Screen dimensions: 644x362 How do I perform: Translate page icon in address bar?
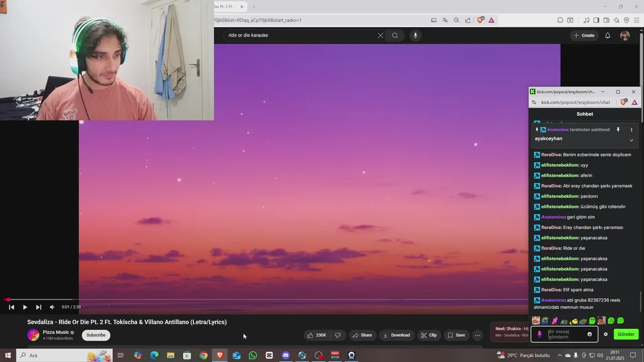(445, 20)
